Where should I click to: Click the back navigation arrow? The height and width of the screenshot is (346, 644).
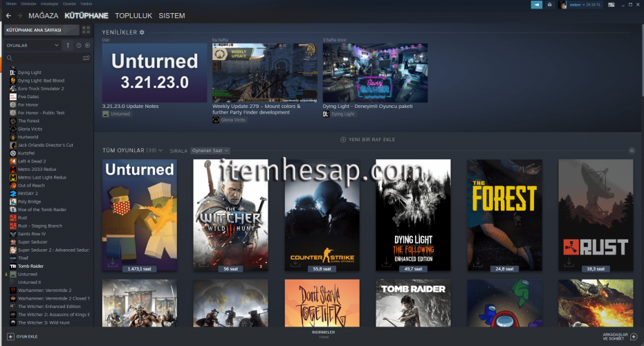point(8,15)
